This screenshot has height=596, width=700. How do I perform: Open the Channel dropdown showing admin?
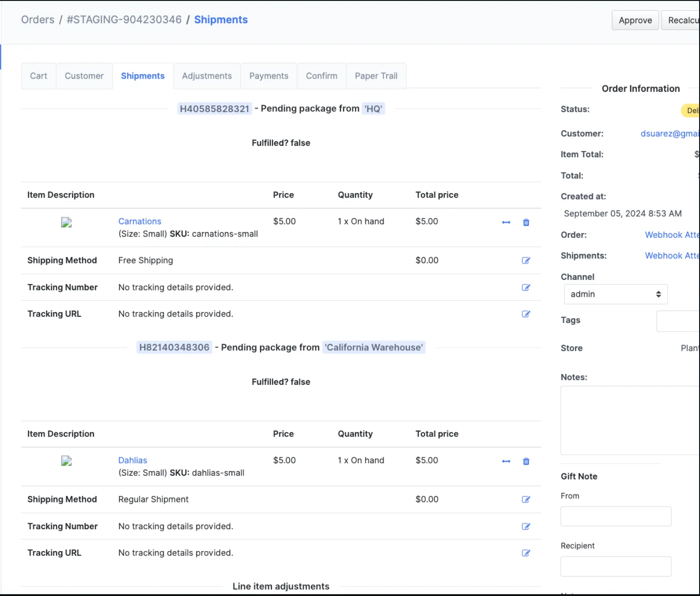click(616, 294)
